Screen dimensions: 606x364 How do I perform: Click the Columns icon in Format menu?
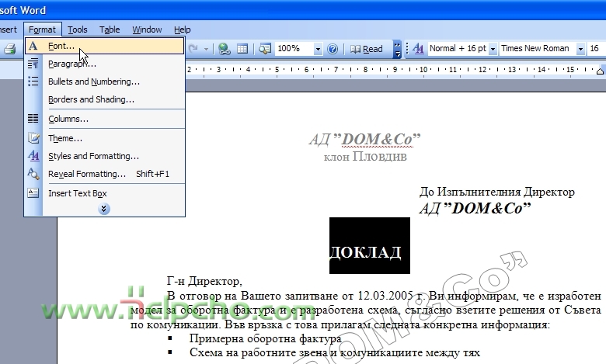[33, 119]
